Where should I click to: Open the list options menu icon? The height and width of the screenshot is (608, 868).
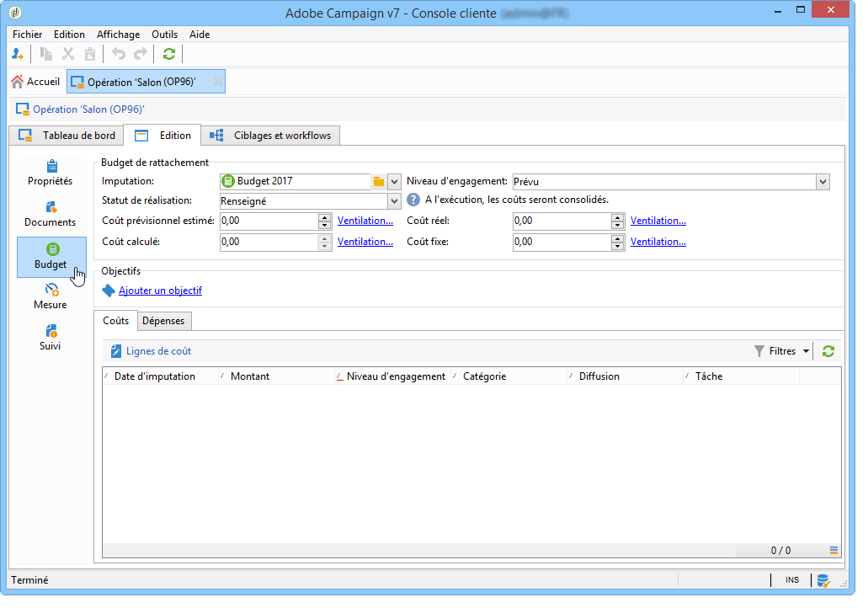[x=833, y=551]
